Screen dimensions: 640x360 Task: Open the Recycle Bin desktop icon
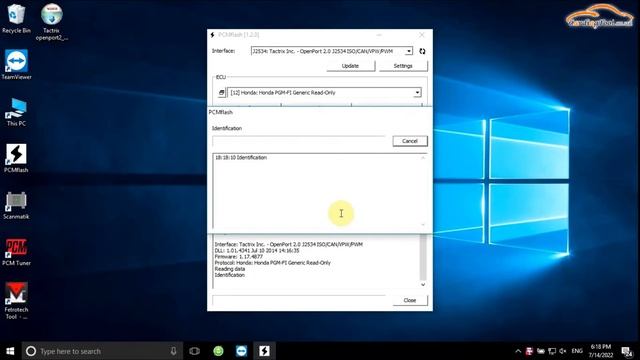16,19
